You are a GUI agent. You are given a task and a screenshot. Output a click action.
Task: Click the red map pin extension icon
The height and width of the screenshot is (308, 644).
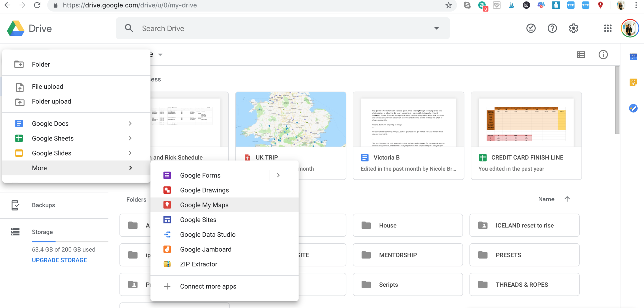(x=600, y=5)
